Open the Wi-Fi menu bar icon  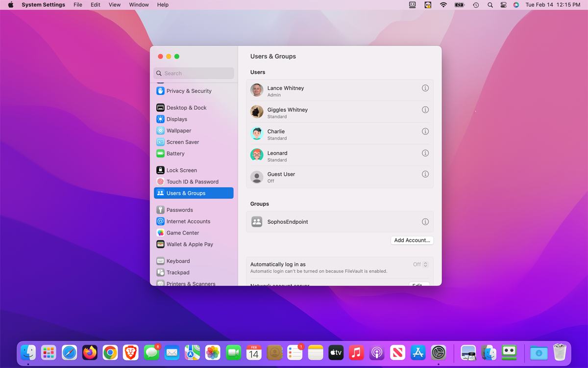(444, 5)
